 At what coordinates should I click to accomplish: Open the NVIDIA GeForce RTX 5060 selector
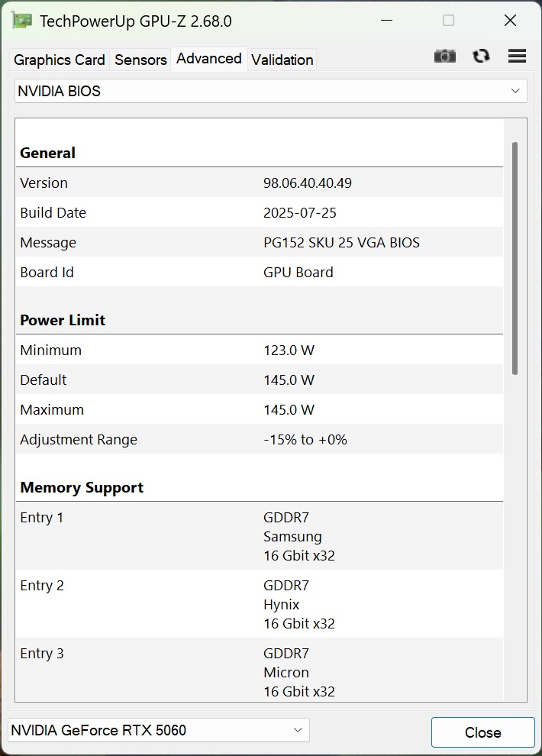158,730
